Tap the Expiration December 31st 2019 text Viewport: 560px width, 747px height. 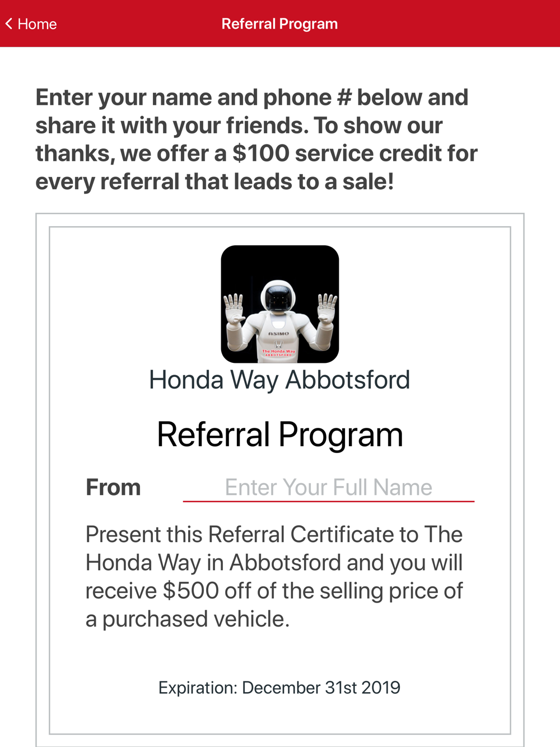pos(279,688)
